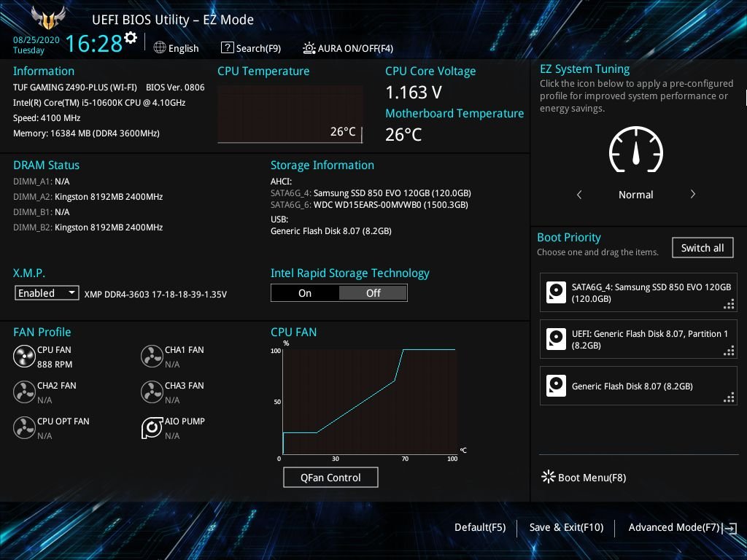This screenshot has height=560, width=747.
Task: Open Search(F9)
Action: (251, 48)
